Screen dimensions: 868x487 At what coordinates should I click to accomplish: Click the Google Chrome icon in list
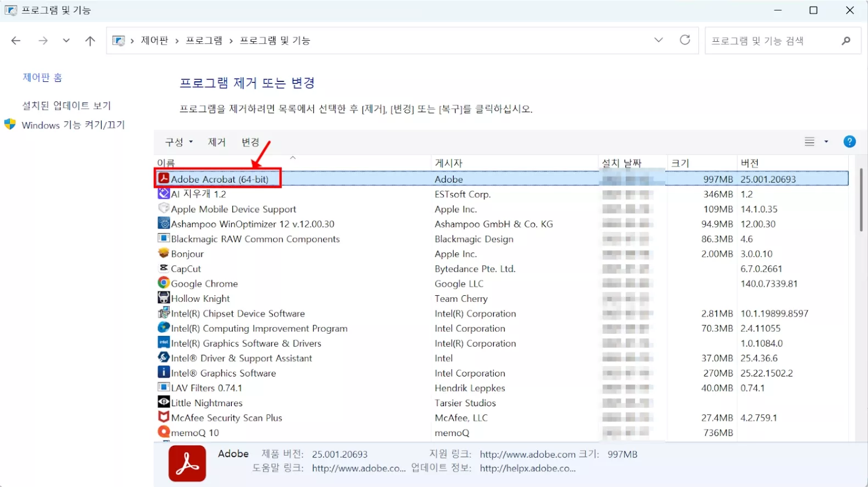[x=163, y=283]
